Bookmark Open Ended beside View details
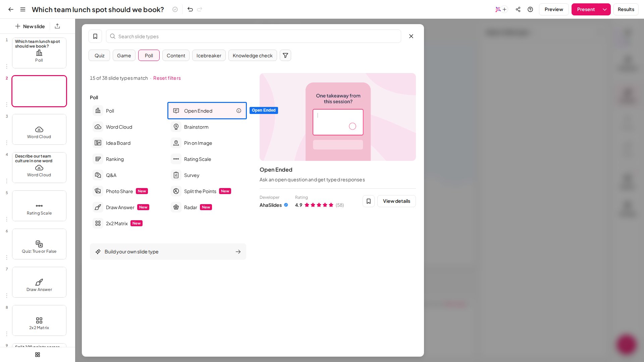 (x=369, y=201)
